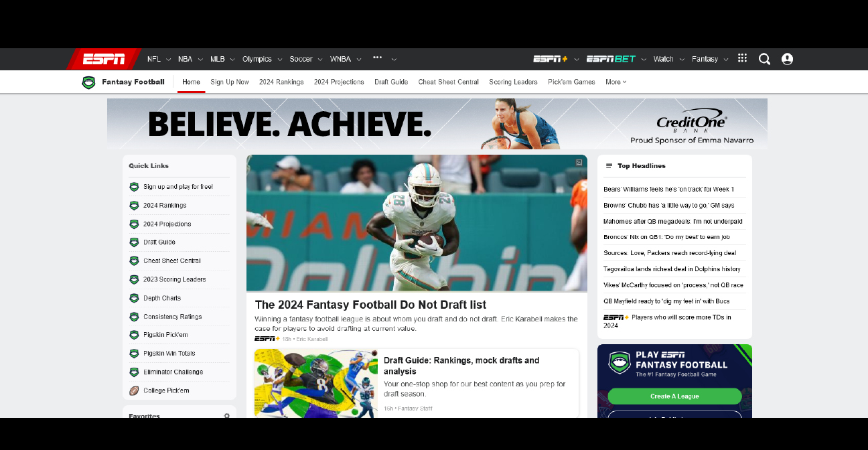Click the Credit One Bank banner ad
868x450 pixels.
click(437, 124)
